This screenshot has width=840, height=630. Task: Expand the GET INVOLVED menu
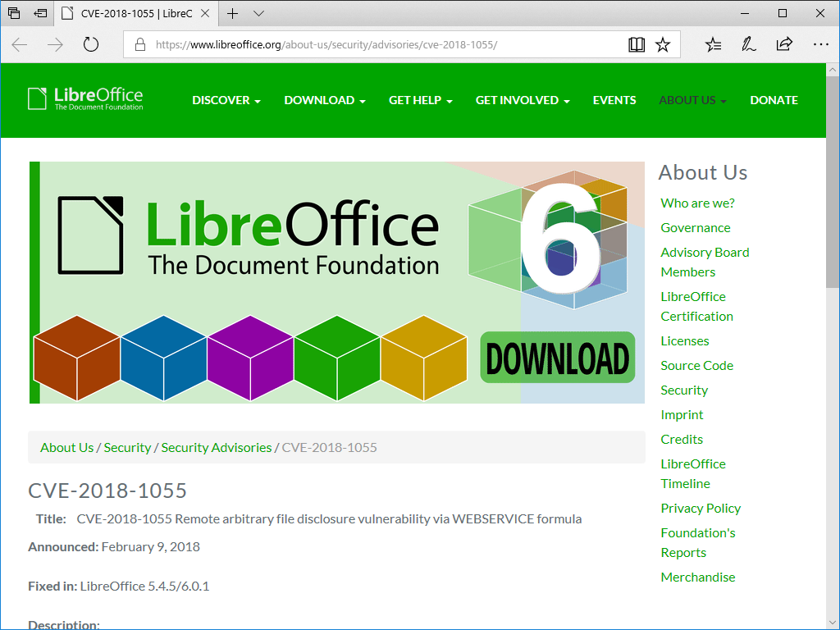[523, 100]
